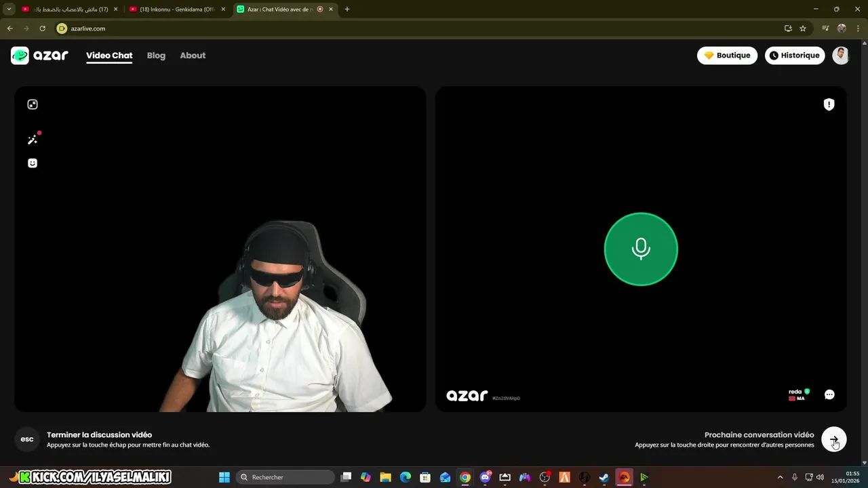The height and width of the screenshot is (488, 868).
Task: Click the taskbar Rechercher search box
Action: tap(285, 477)
